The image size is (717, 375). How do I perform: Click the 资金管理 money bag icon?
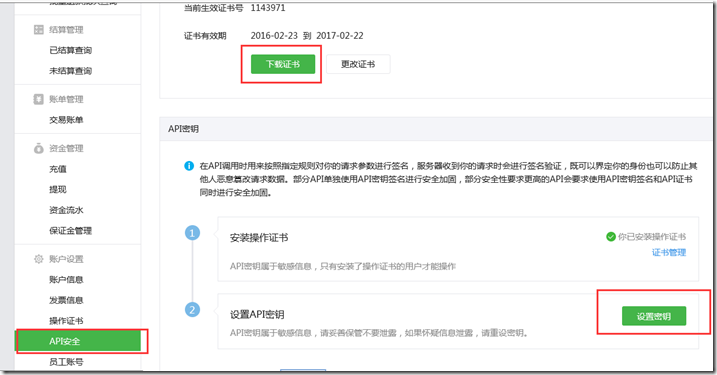38,148
